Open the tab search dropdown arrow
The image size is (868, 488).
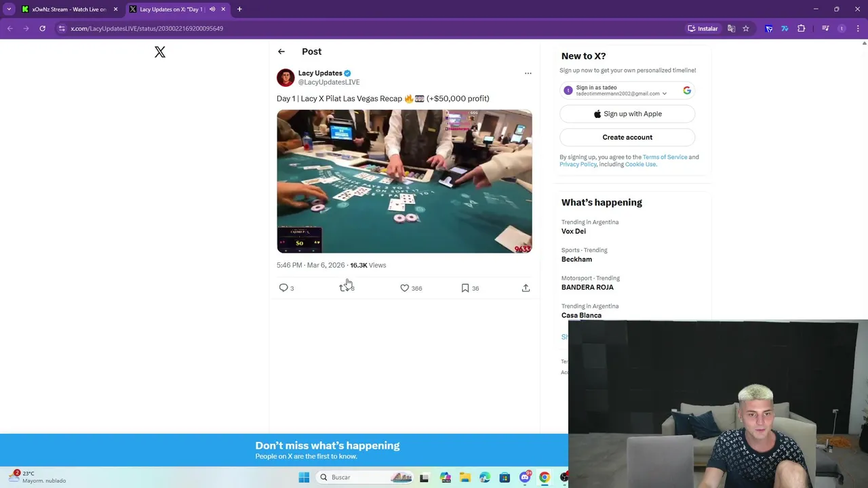(9, 9)
